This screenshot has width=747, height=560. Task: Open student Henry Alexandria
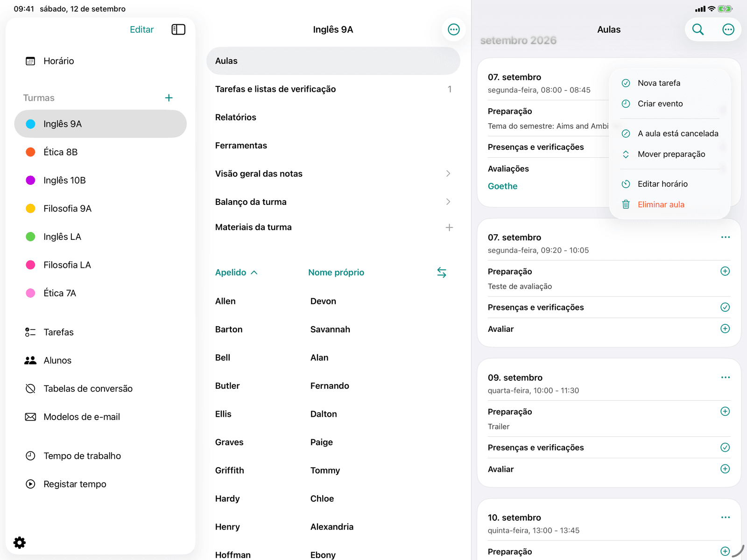tap(333, 527)
